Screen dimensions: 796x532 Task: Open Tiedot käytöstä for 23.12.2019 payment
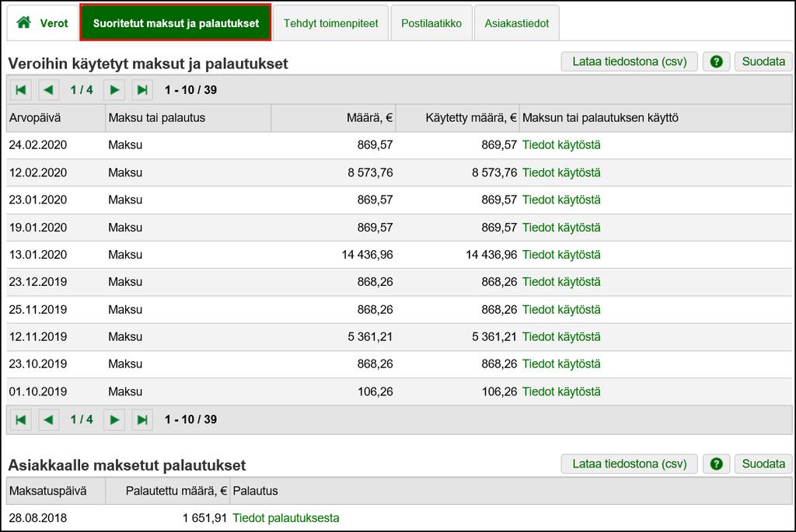[x=561, y=282]
